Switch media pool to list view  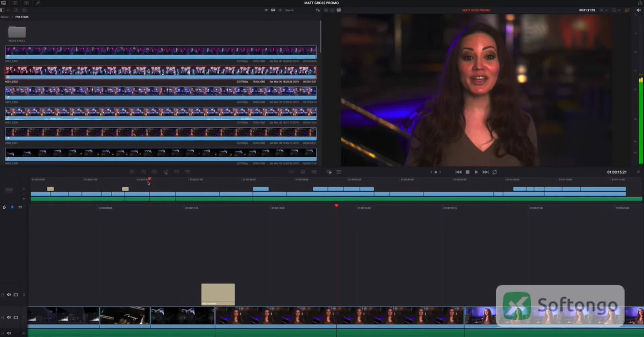click(280, 10)
